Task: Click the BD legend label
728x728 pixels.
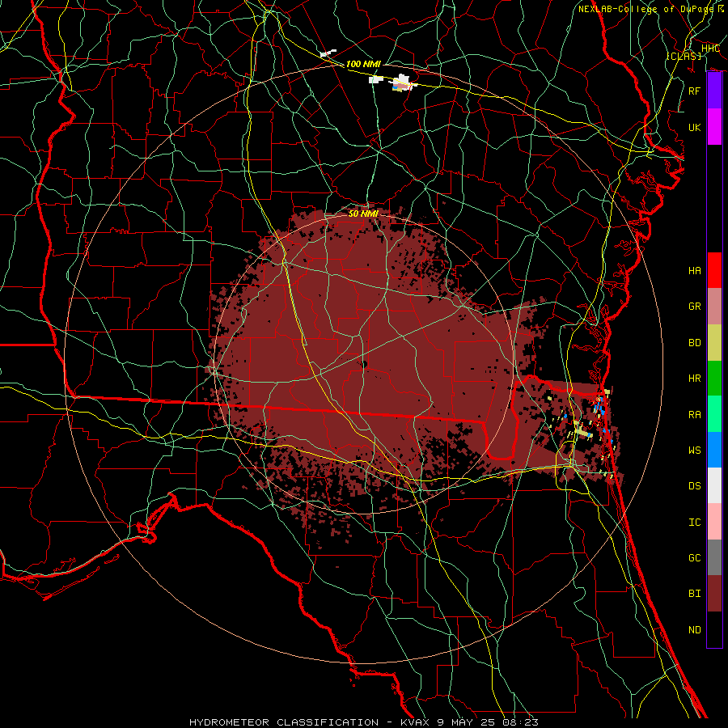Action: click(x=694, y=343)
